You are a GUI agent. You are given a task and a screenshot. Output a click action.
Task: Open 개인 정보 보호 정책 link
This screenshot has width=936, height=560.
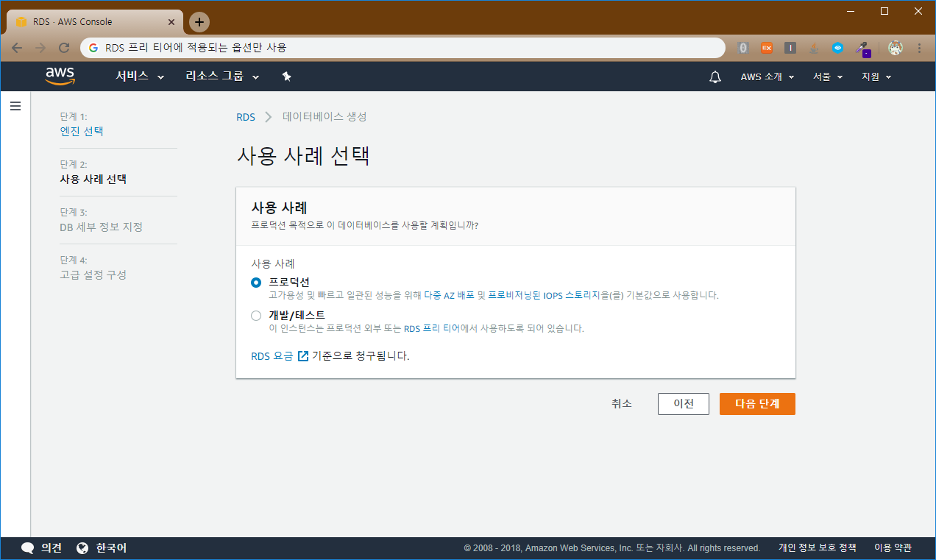(x=818, y=548)
